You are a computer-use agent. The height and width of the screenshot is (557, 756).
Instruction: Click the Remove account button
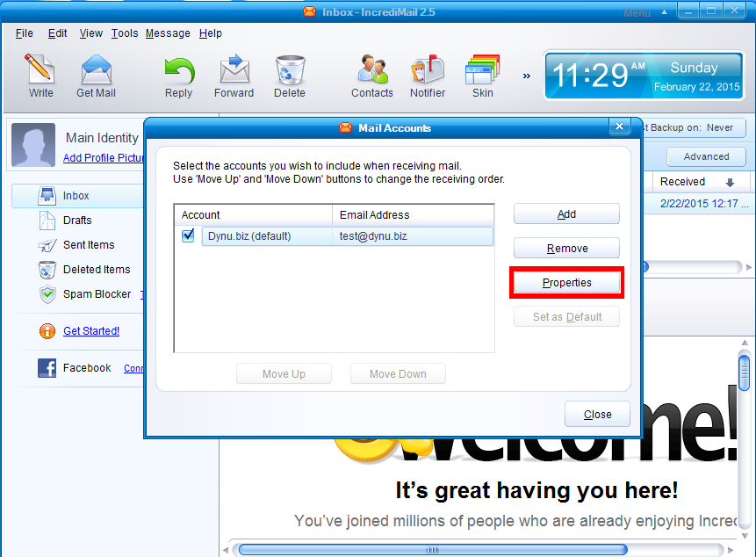point(566,248)
